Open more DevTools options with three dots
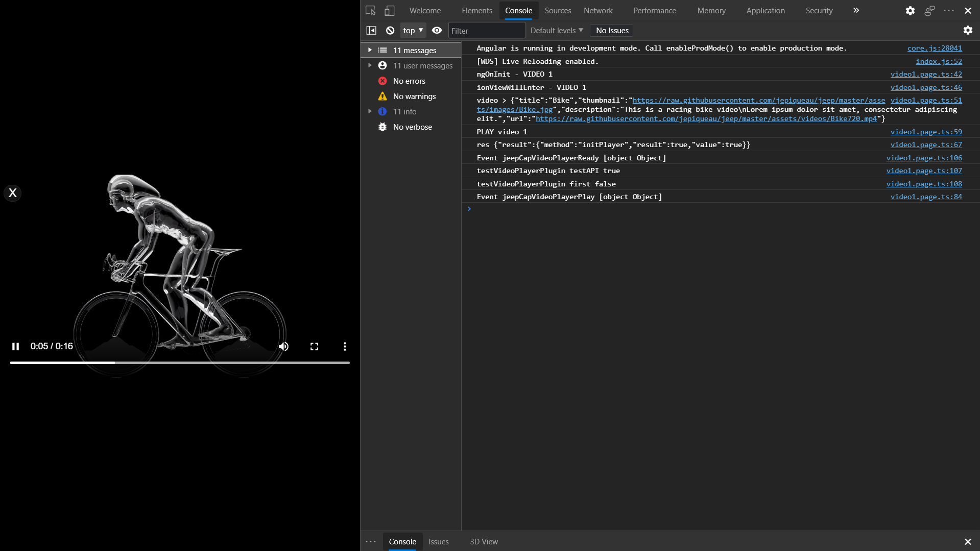Screen dimensions: 980x551 (x=949, y=10)
